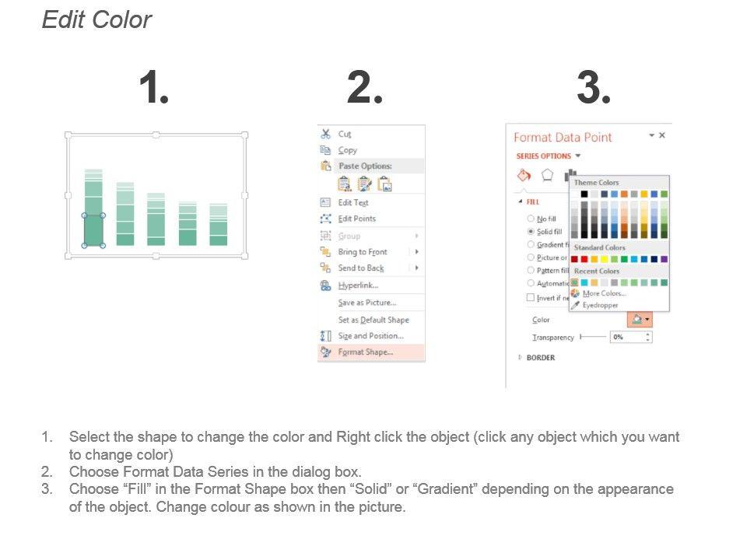Open the Effects pentagon icon tab

coord(548,175)
